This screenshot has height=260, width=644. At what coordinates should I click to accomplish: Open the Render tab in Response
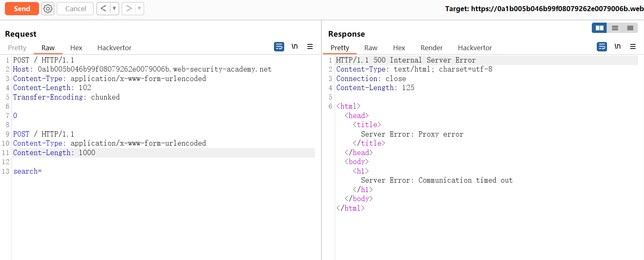[431, 48]
